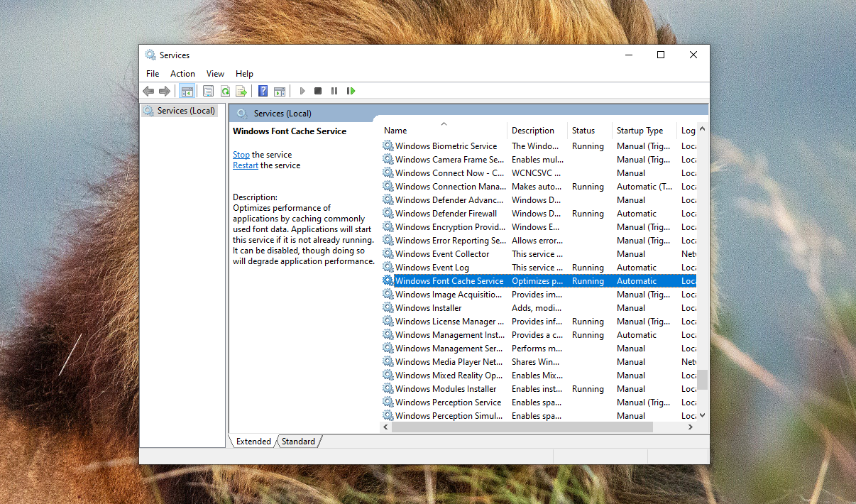Click the Restart the service link
This screenshot has height=504, width=856.
[246, 165]
